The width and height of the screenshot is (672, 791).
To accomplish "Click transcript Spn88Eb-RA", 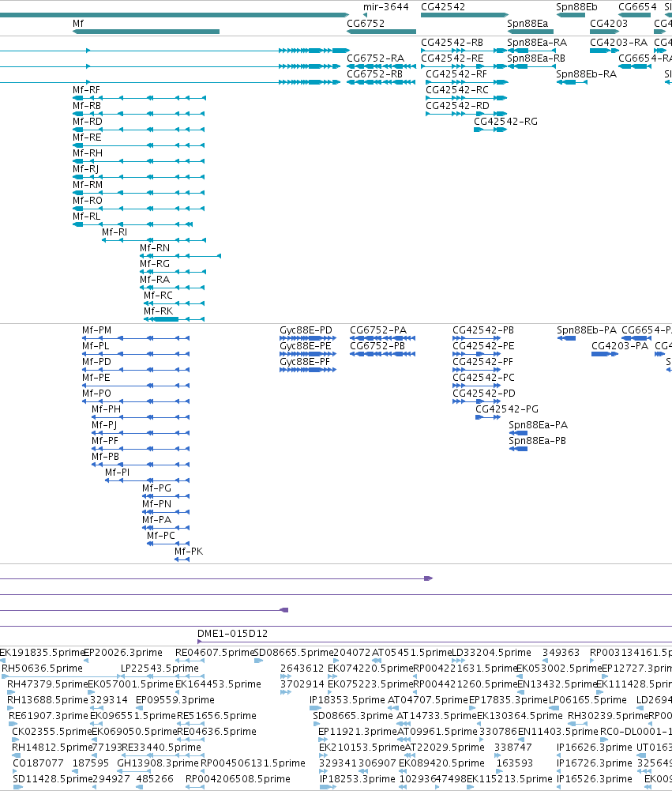I will [572, 82].
